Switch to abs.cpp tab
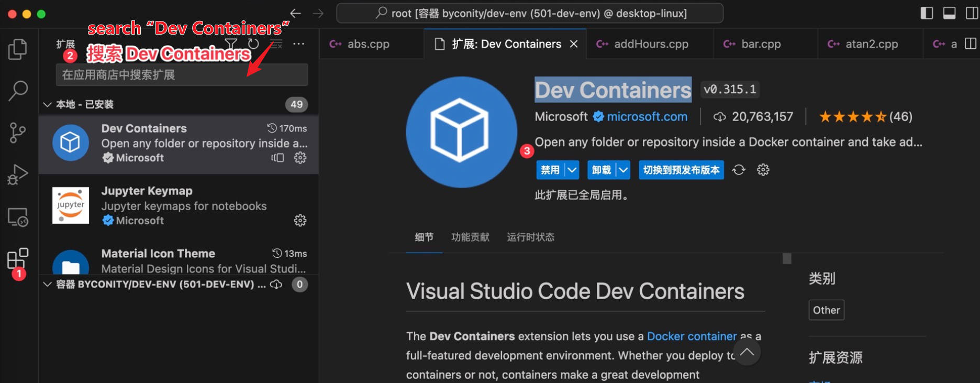 point(369,44)
